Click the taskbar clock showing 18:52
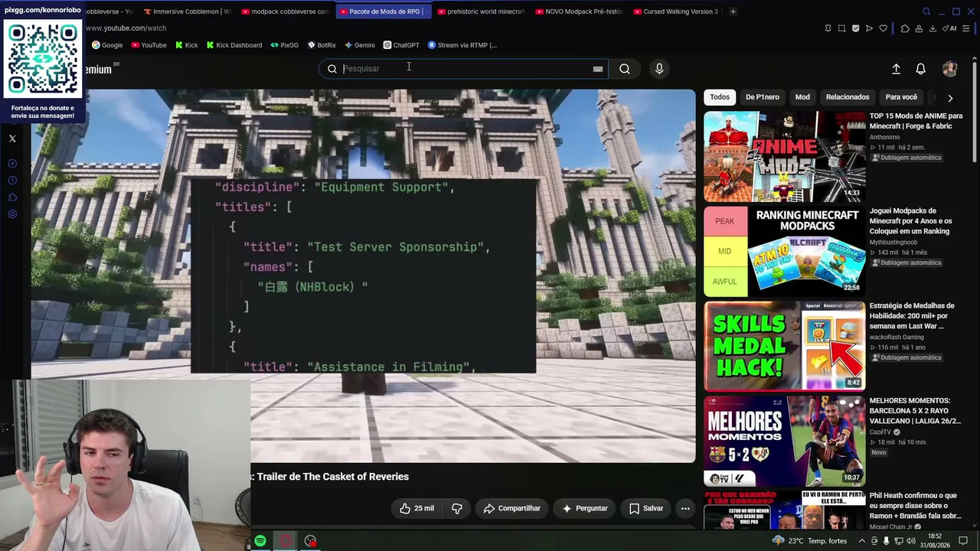The image size is (980, 551). (x=935, y=541)
